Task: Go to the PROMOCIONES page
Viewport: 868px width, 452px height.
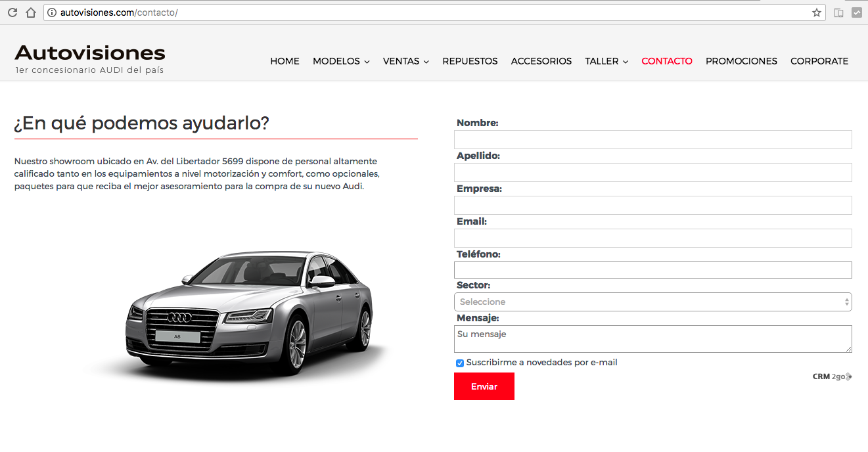Action: [741, 61]
